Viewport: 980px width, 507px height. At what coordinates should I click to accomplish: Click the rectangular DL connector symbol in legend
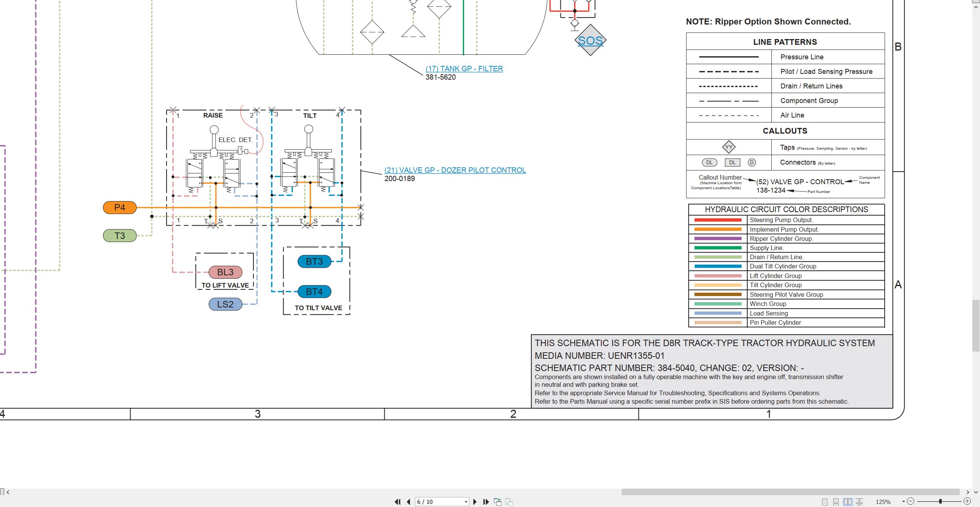(x=732, y=162)
